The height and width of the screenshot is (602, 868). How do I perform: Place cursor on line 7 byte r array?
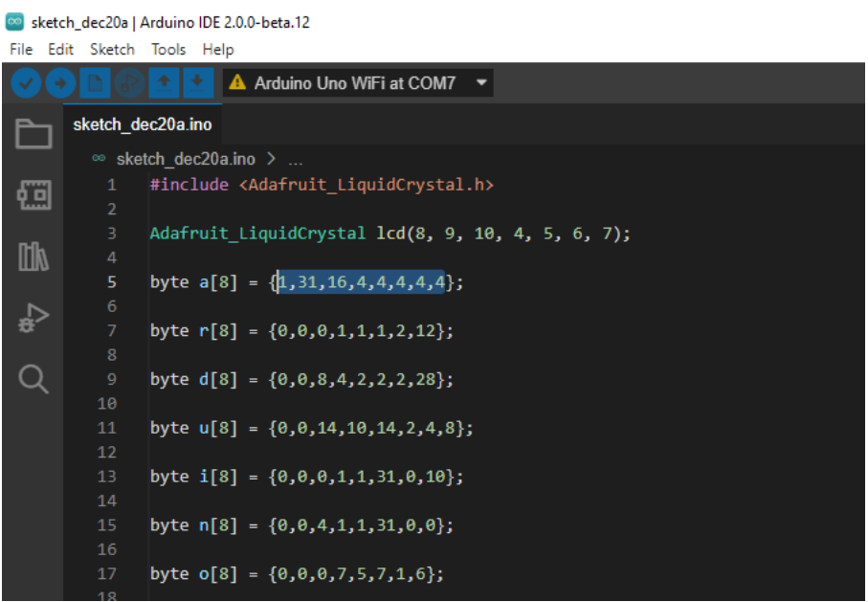click(301, 331)
